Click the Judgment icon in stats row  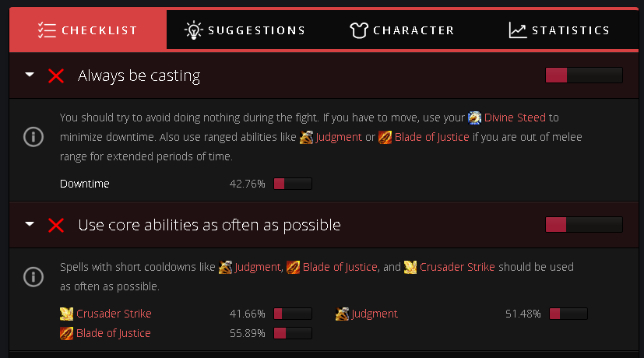[x=342, y=314]
